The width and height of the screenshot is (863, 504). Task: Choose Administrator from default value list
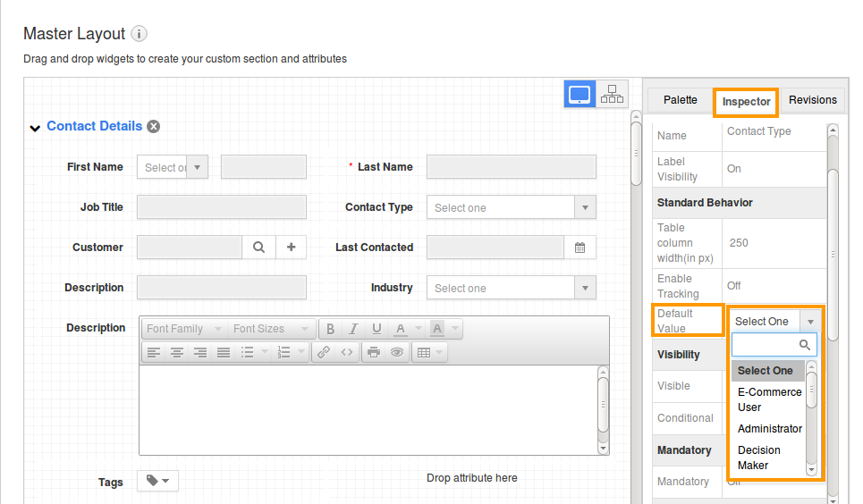[x=769, y=429]
